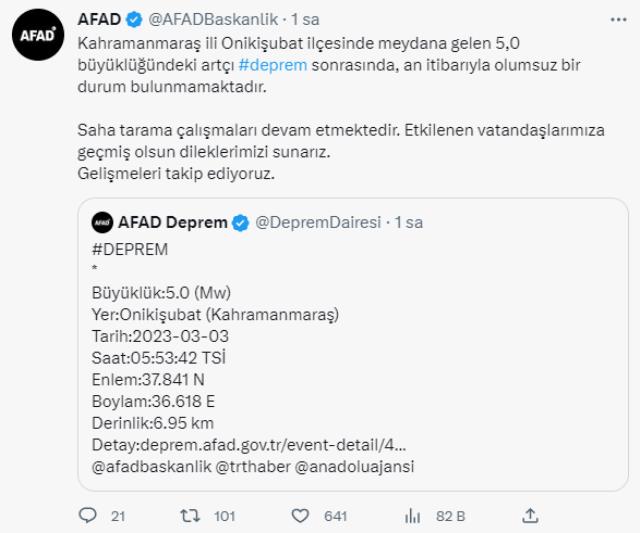This screenshot has height=533, width=640.
Task: Click verified badge beside AFAD Deprem
Action: 240,222
